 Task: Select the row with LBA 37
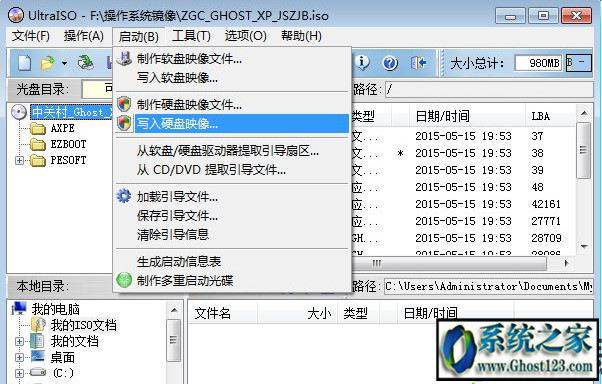click(463, 136)
